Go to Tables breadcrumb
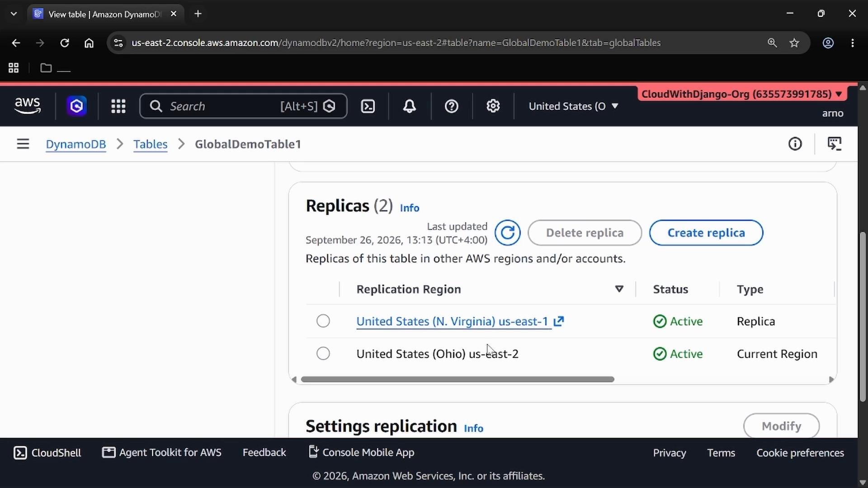This screenshot has height=488, width=868. [151, 144]
